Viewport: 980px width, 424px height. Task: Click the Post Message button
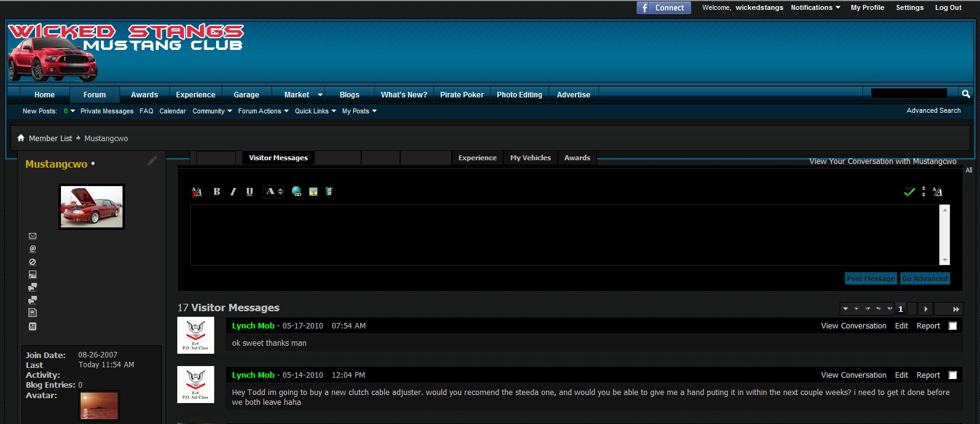coord(871,279)
